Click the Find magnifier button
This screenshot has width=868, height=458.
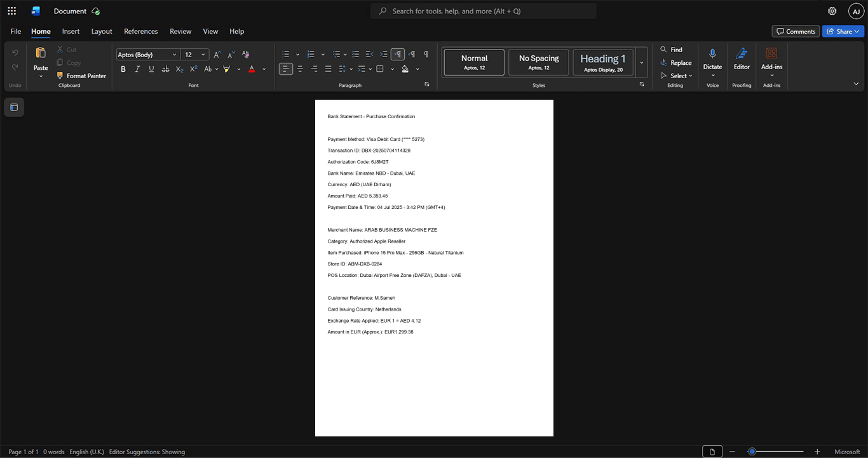(x=671, y=50)
